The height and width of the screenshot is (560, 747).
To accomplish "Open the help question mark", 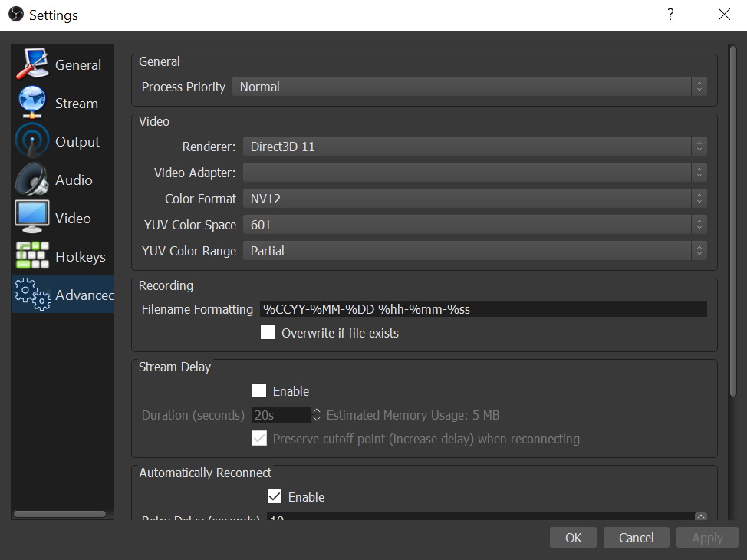I will pos(670,15).
